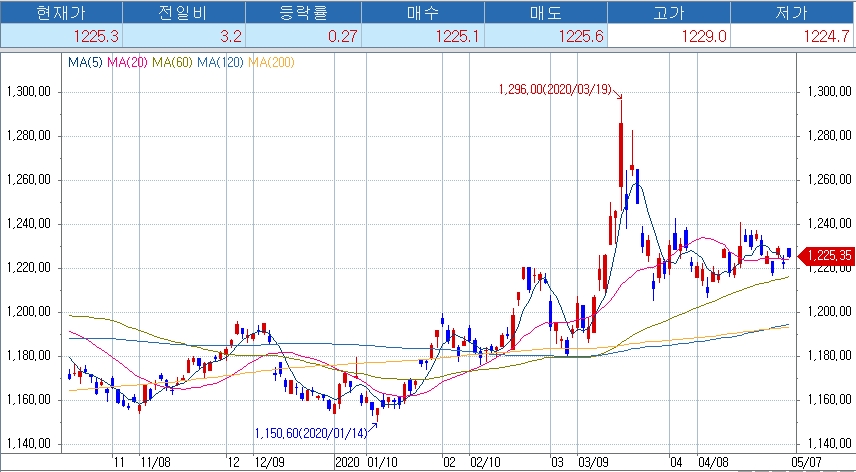Select the MA(120) legend entry
The width and height of the screenshot is (856, 472).
[221, 63]
